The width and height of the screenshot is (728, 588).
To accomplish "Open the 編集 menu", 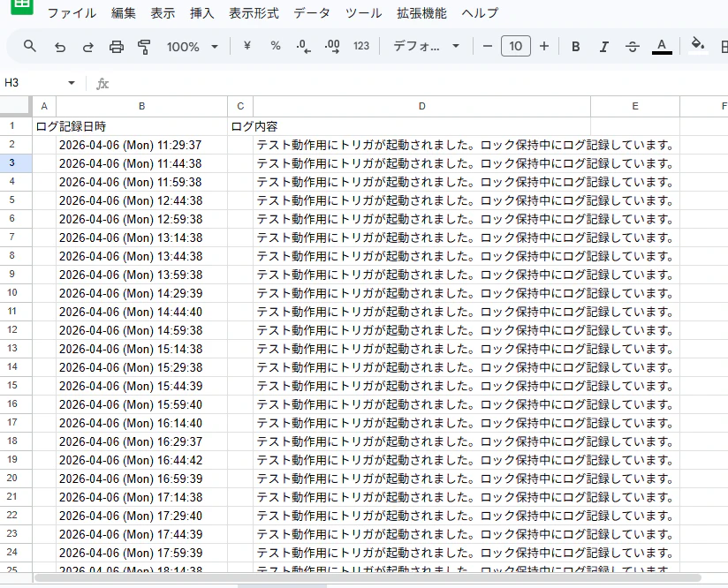I will pos(123,13).
